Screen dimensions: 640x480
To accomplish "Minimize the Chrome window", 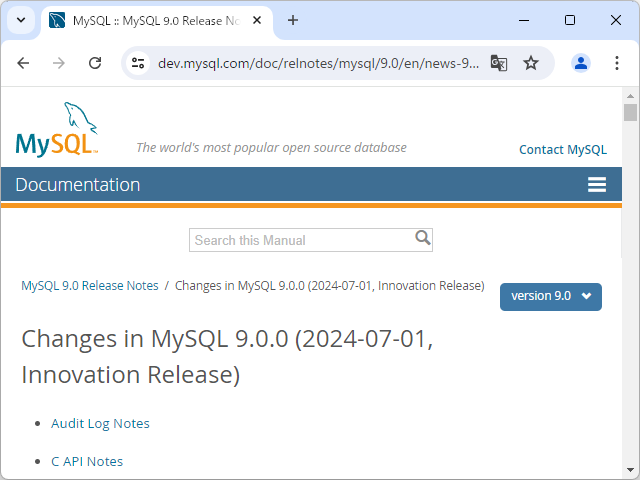I will (524, 20).
